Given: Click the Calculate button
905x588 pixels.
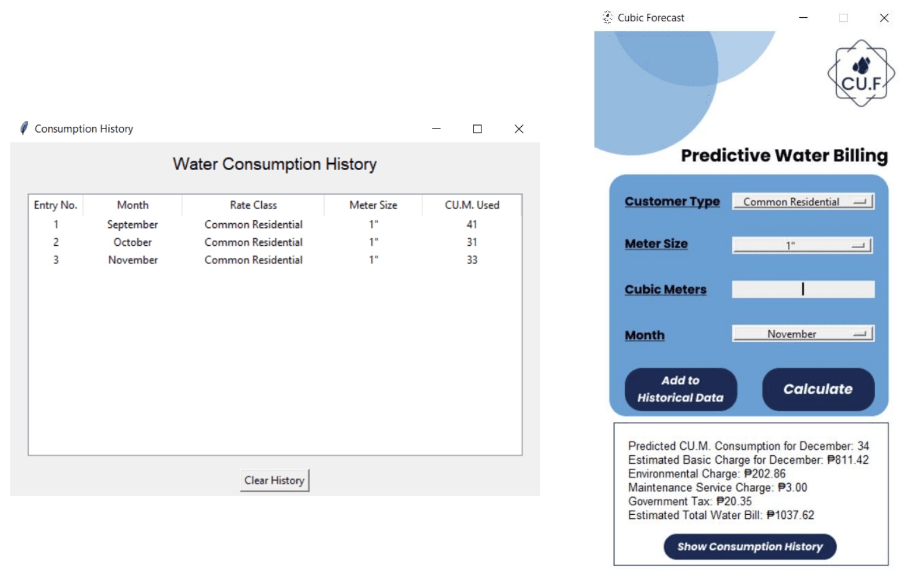Looking at the screenshot, I should click(x=818, y=389).
